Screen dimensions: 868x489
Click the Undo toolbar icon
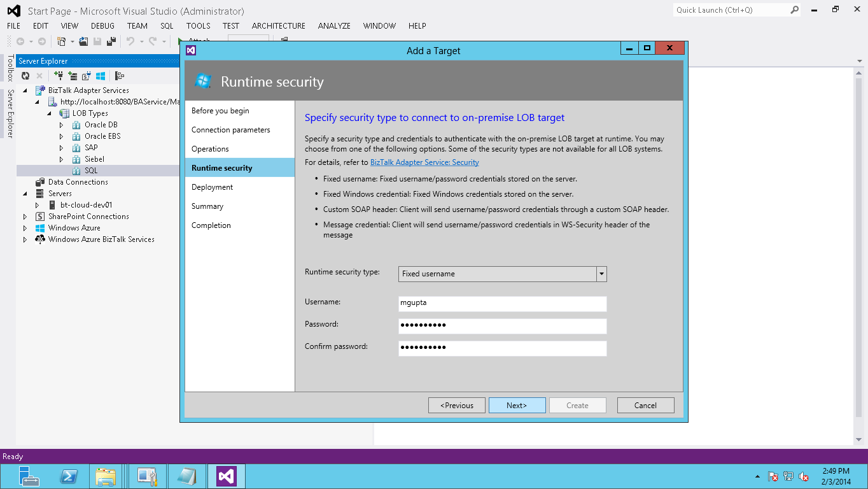(x=130, y=41)
